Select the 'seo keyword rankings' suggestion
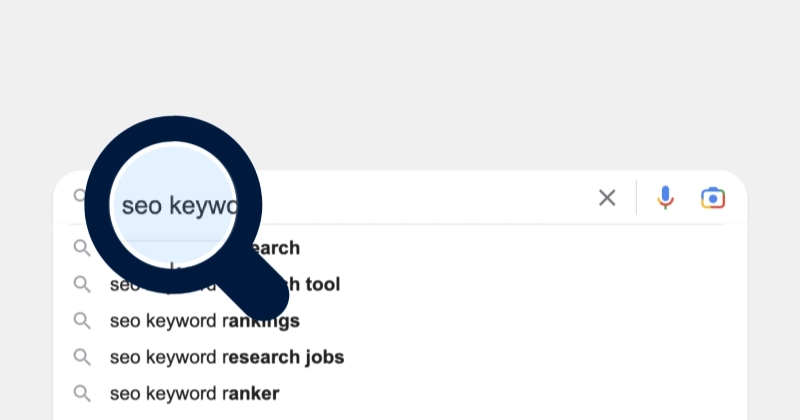Image resolution: width=800 pixels, height=420 pixels. pos(205,321)
